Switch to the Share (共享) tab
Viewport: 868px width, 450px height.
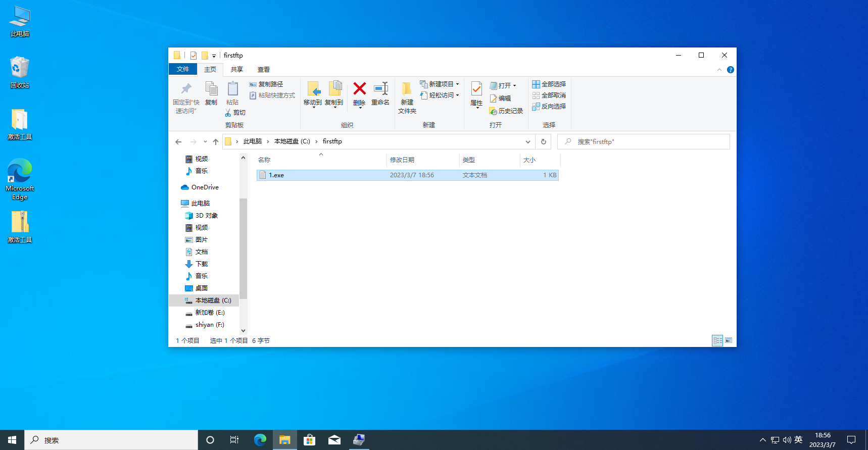click(237, 70)
